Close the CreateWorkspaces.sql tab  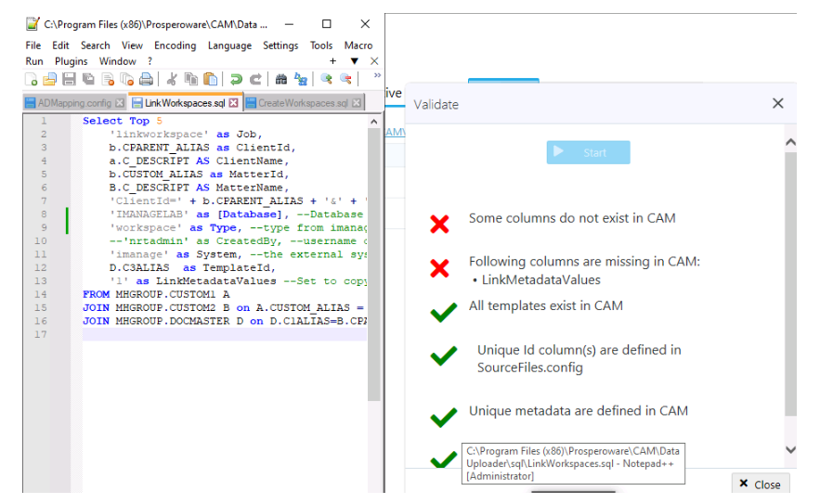tap(356, 103)
